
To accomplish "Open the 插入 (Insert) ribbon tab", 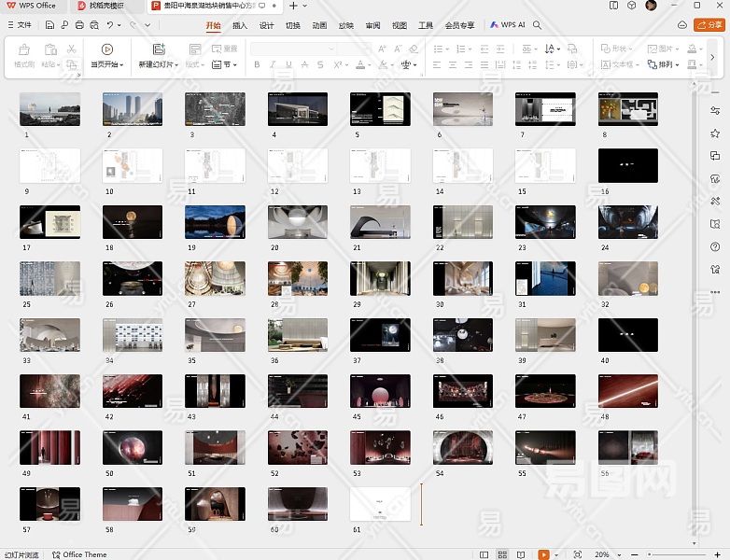I will pos(240,25).
